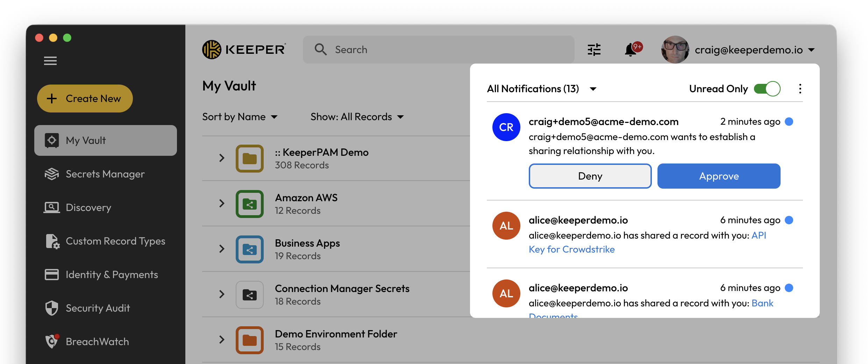Disable the Unread Only toggle

[x=767, y=89]
